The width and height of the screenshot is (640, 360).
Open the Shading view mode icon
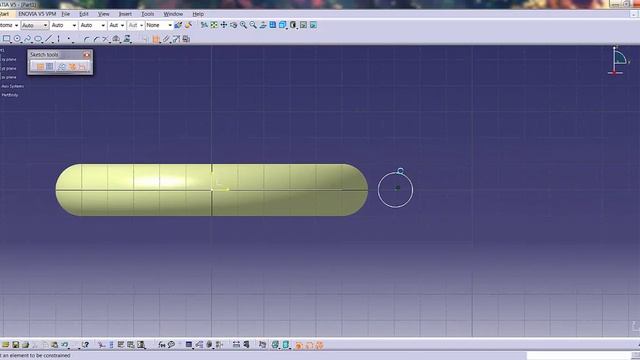pos(293,25)
